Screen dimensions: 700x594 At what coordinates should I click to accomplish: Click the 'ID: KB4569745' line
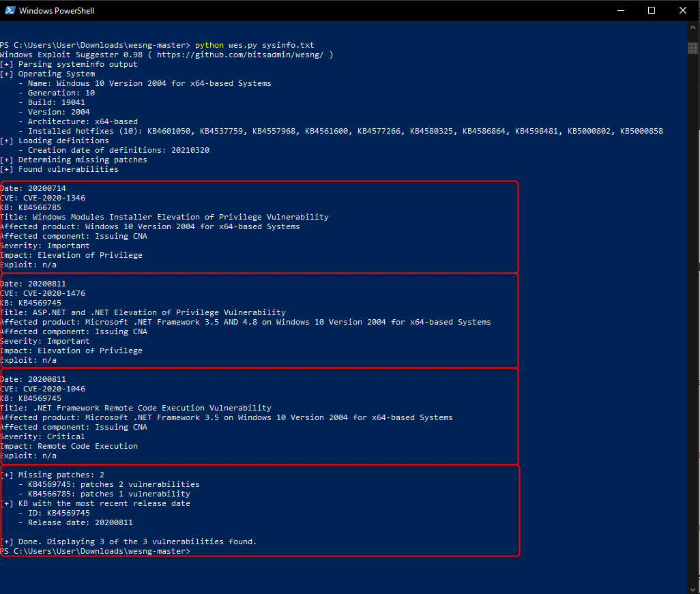54,514
